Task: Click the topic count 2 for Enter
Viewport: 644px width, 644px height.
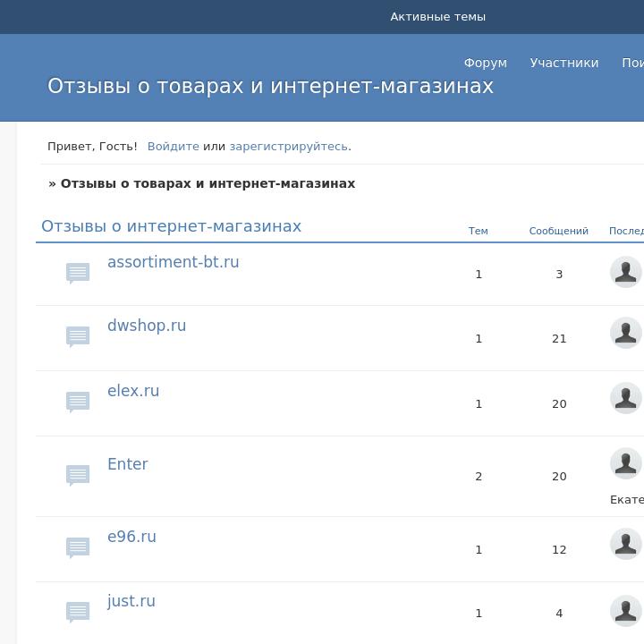Action: 479,477
